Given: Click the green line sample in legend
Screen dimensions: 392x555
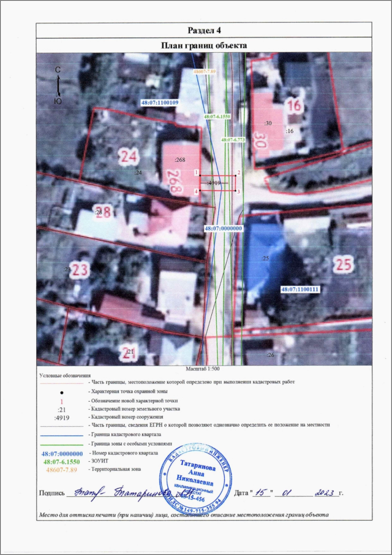Looking at the screenshot, I should [x=62, y=442].
